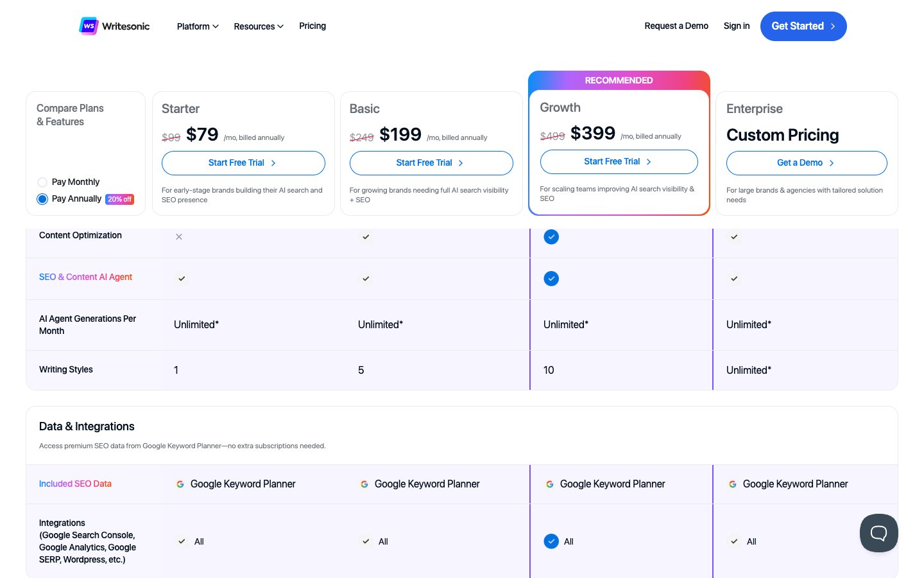The image size is (924, 578).
Task: Start Free Trial for Starter plan
Action: point(243,163)
